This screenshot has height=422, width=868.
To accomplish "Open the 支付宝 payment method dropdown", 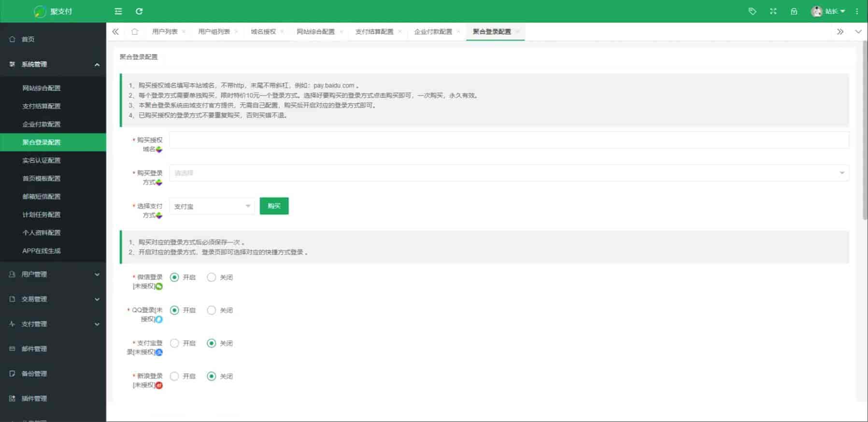I will (212, 206).
